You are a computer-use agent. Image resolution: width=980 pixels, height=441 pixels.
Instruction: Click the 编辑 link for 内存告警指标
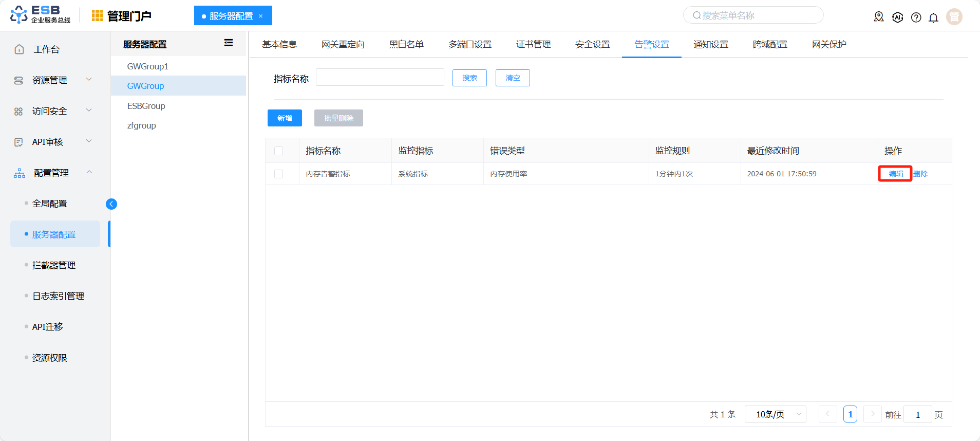pyautogui.click(x=896, y=174)
